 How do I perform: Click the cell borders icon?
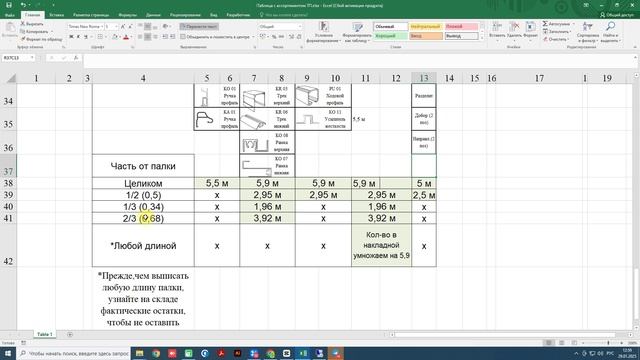(x=100, y=37)
